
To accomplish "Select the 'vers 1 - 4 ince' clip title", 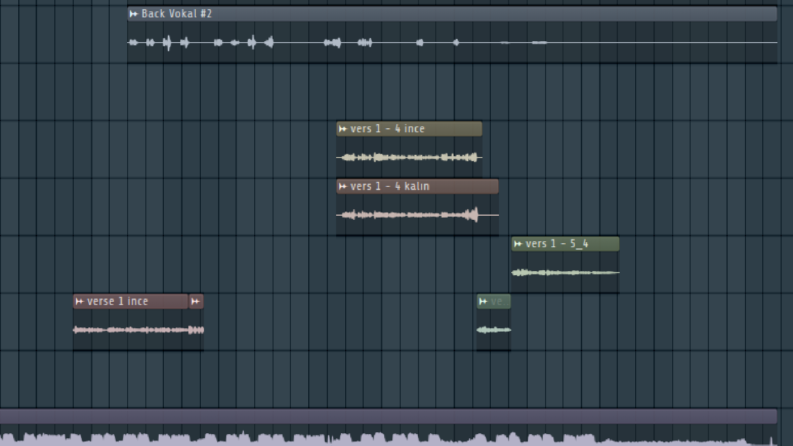I will (x=387, y=129).
